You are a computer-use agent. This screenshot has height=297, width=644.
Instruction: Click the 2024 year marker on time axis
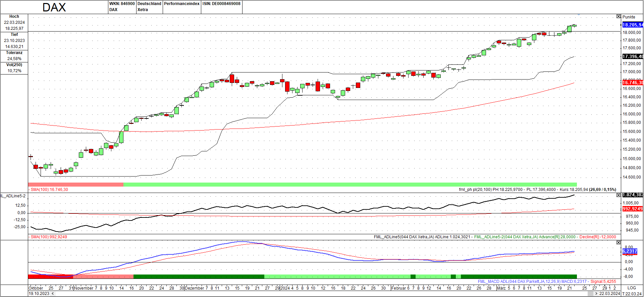(285, 288)
